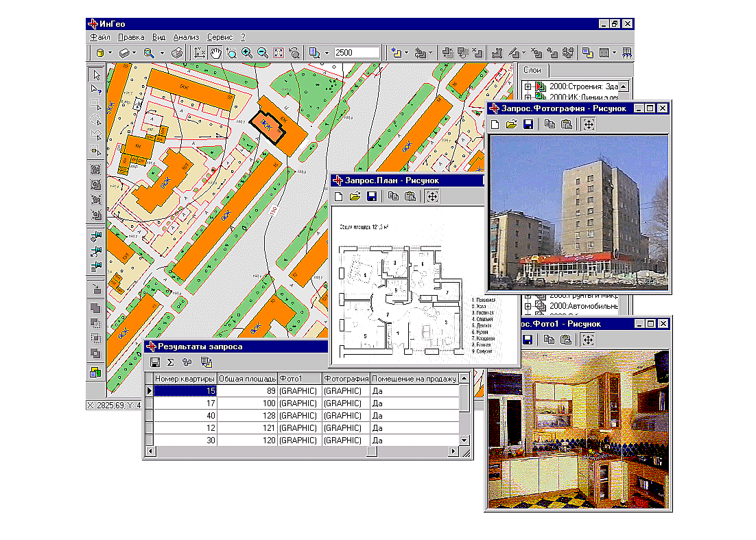Click new document icon in Запрос.Фотография window
The width and height of the screenshot is (756, 540).
tap(495, 124)
